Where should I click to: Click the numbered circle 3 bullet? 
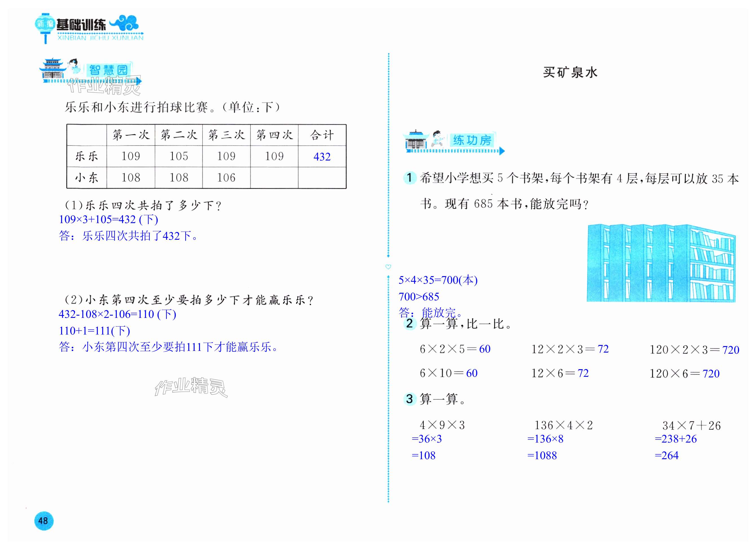click(x=409, y=399)
